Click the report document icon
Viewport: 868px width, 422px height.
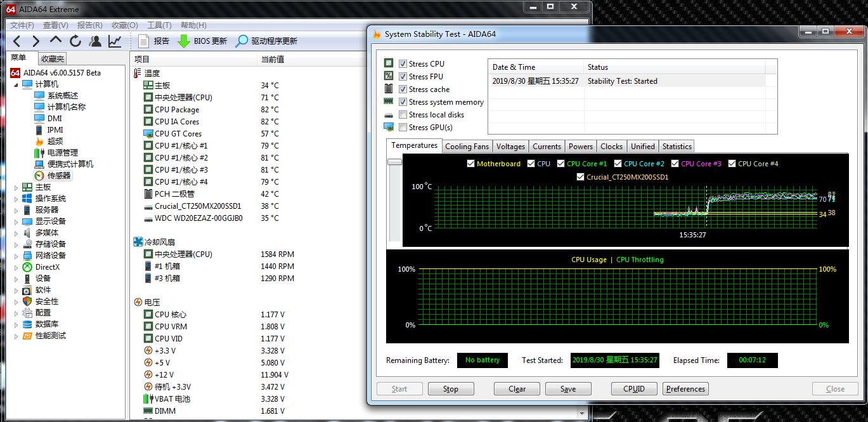point(144,41)
